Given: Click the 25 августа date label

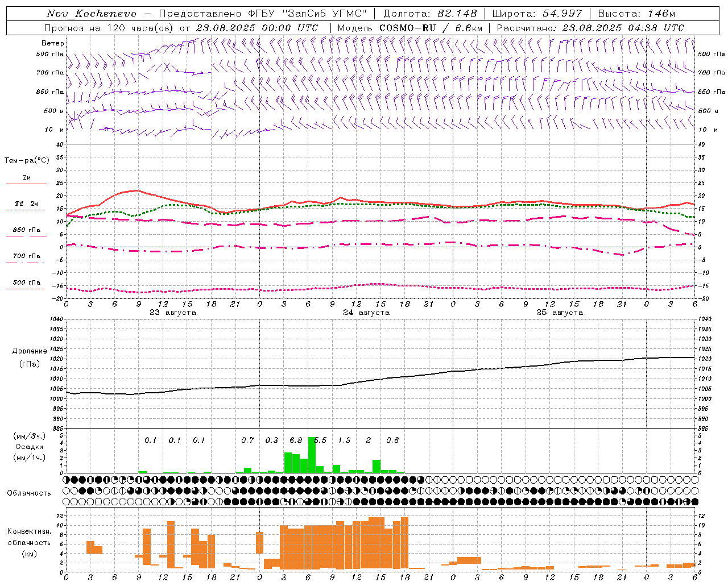Looking at the screenshot, I should [x=560, y=313].
